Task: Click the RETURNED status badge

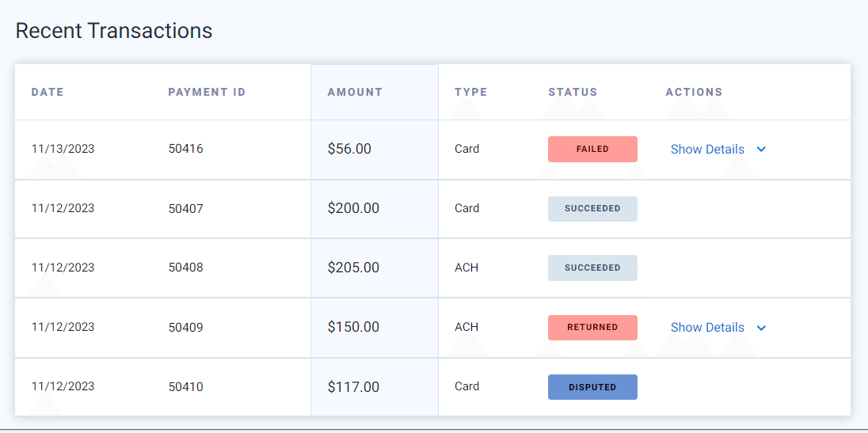Action: coord(592,328)
